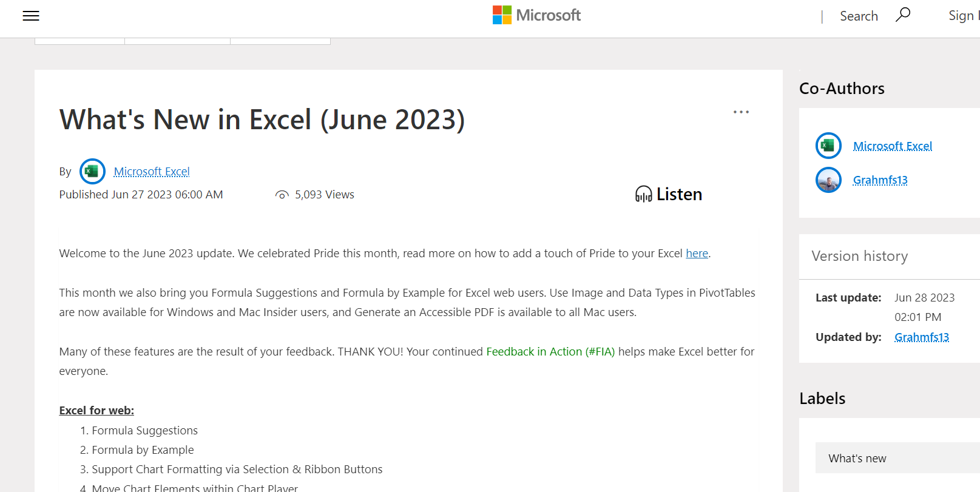
Task: Open the hamburger navigation menu
Action: [31, 16]
